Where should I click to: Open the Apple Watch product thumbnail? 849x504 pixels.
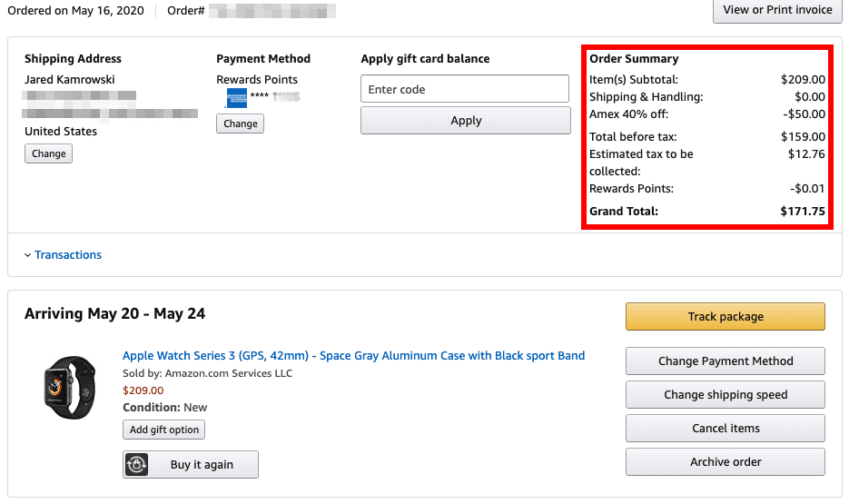point(70,388)
